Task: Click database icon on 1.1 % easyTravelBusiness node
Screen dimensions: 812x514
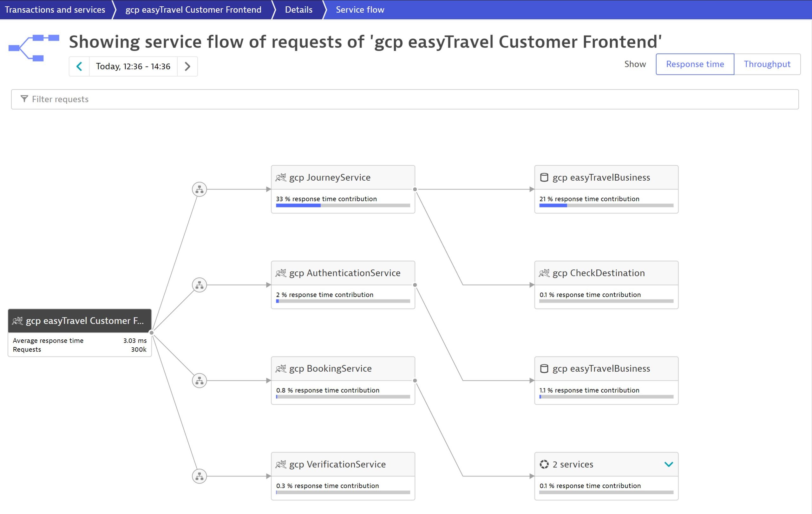Action: 544,369
